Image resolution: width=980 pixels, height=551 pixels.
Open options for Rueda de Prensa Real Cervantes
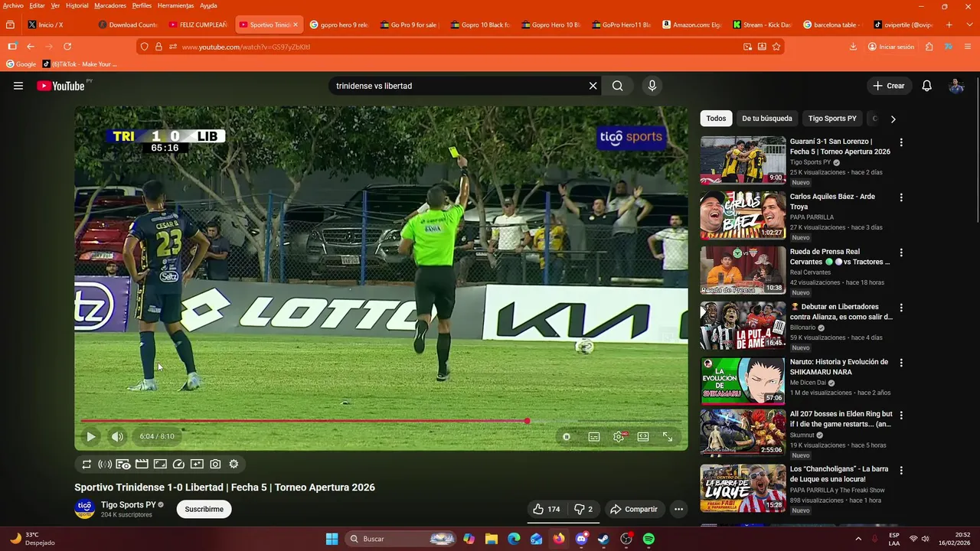901,253
